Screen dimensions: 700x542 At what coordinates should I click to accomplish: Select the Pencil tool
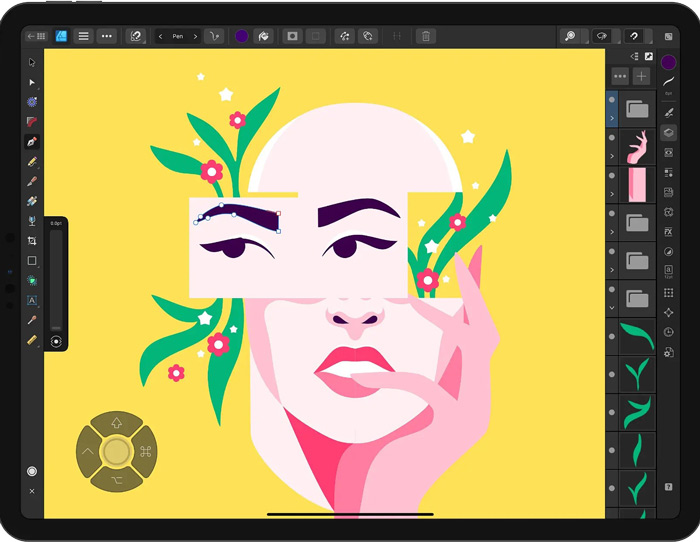(x=32, y=161)
